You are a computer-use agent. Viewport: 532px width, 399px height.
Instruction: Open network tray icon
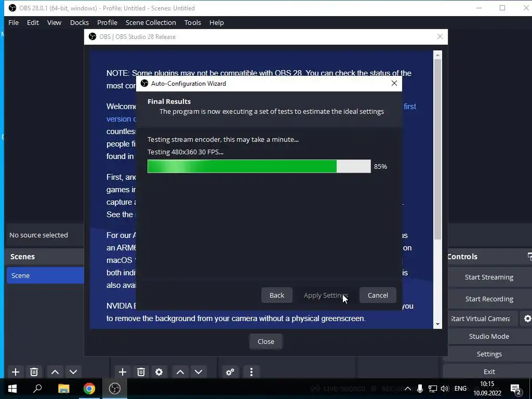tap(433, 389)
